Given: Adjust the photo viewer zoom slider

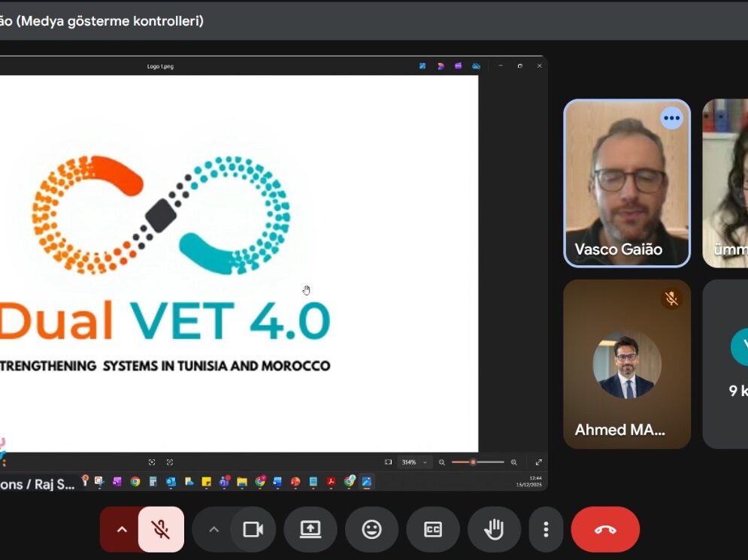Looking at the screenshot, I should (x=473, y=462).
